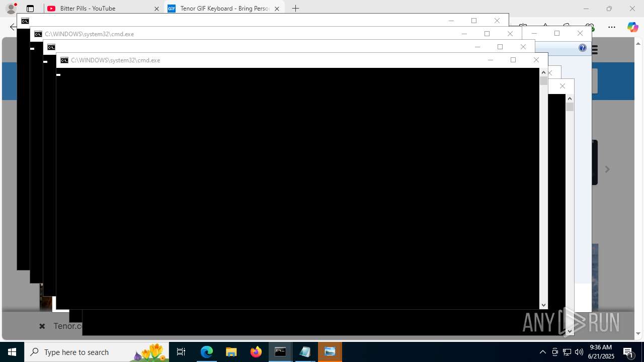This screenshot has height=362, width=644.
Task: Open the volume control in the system tray
Action: 579,352
